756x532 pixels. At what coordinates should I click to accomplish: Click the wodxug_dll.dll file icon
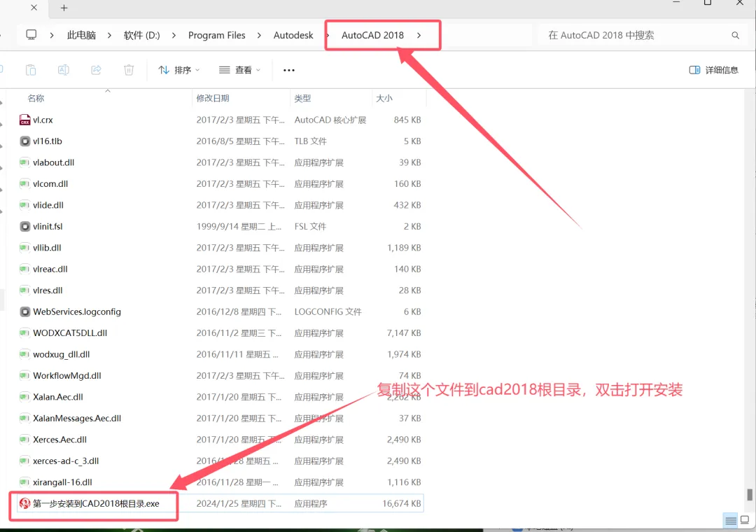point(25,354)
